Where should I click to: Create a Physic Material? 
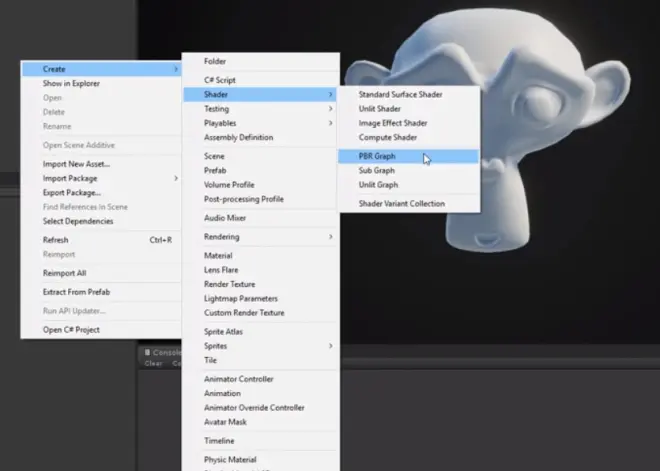(x=261, y=460)
